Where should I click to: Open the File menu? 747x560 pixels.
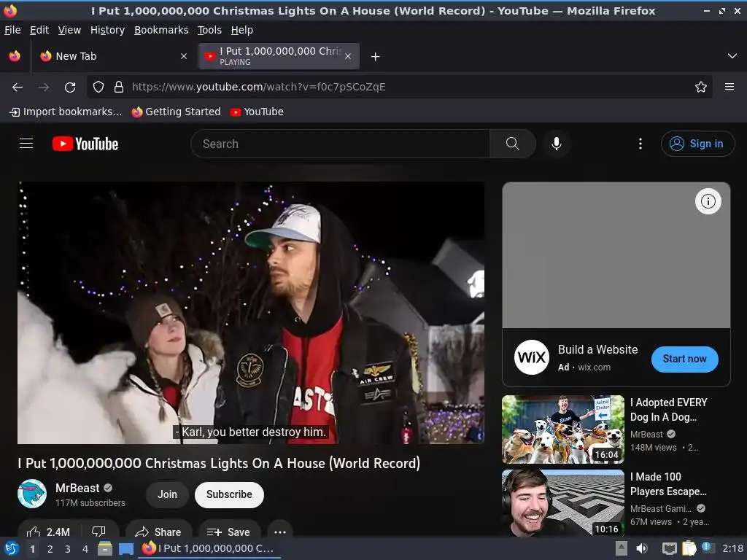coord(12,30)
